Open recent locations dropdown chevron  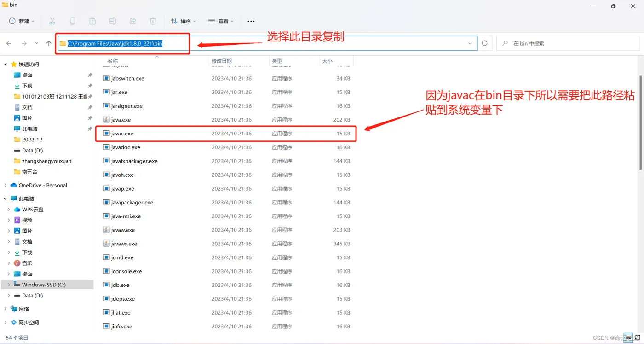tap(37, 43)
